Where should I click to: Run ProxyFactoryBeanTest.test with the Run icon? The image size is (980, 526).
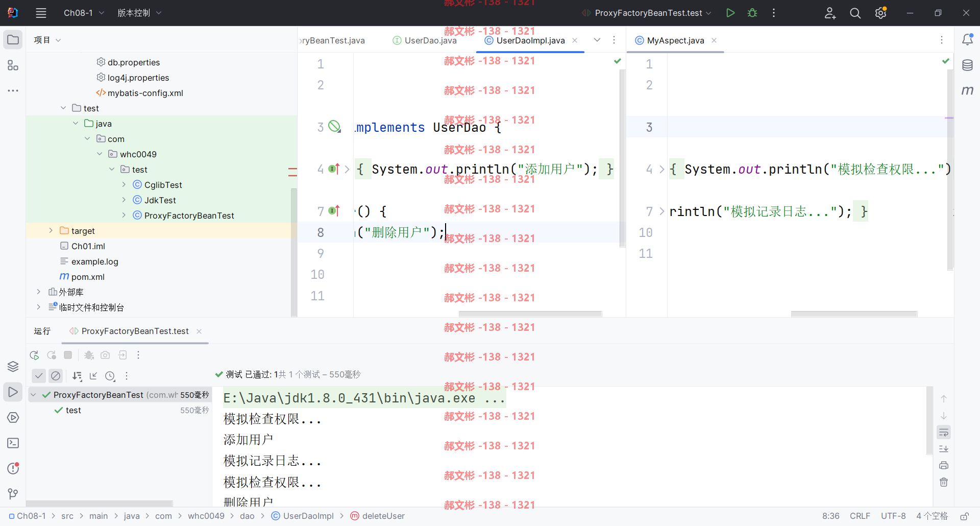point(730,13)
